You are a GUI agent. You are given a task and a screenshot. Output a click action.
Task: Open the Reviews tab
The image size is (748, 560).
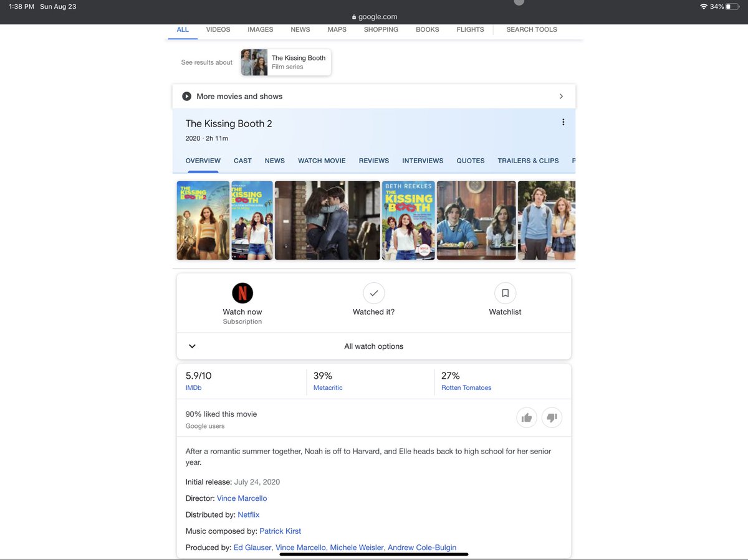pos(374,161)
